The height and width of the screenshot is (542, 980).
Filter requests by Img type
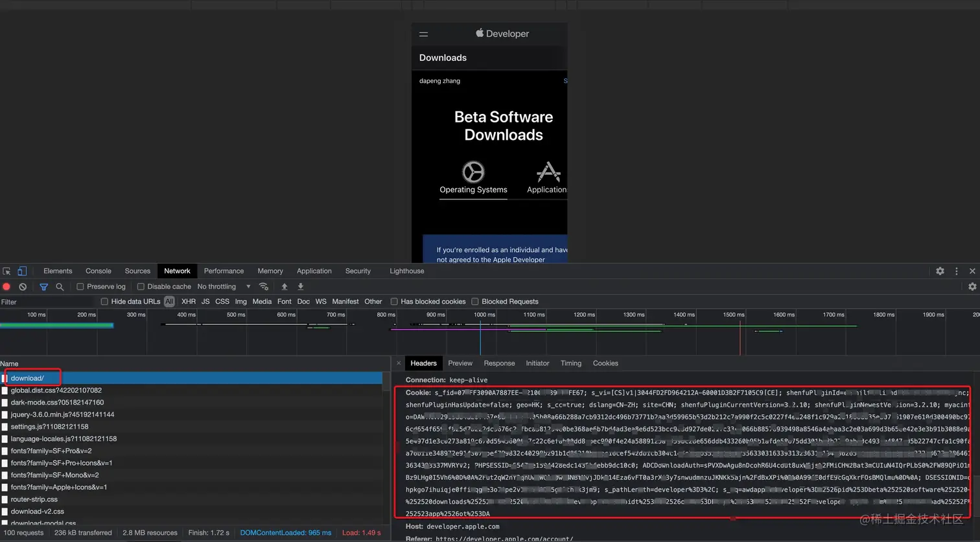click(240, 302)
